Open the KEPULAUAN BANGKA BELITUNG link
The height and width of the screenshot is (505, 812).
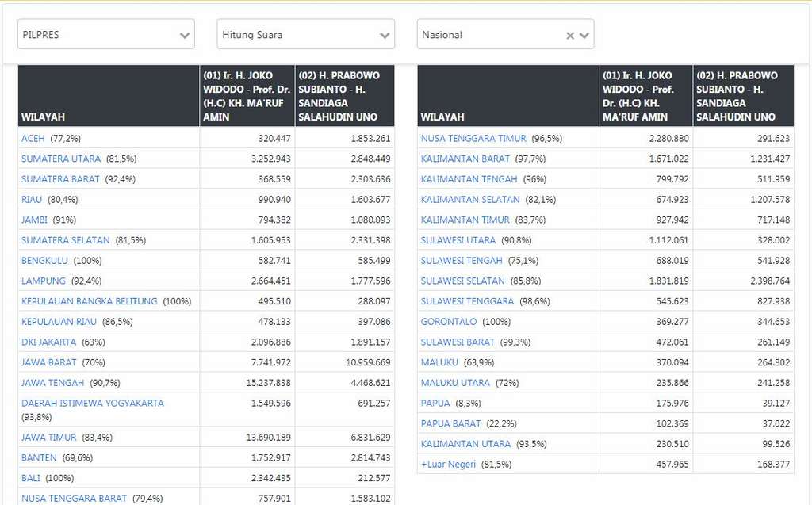[x=90, y=301]
